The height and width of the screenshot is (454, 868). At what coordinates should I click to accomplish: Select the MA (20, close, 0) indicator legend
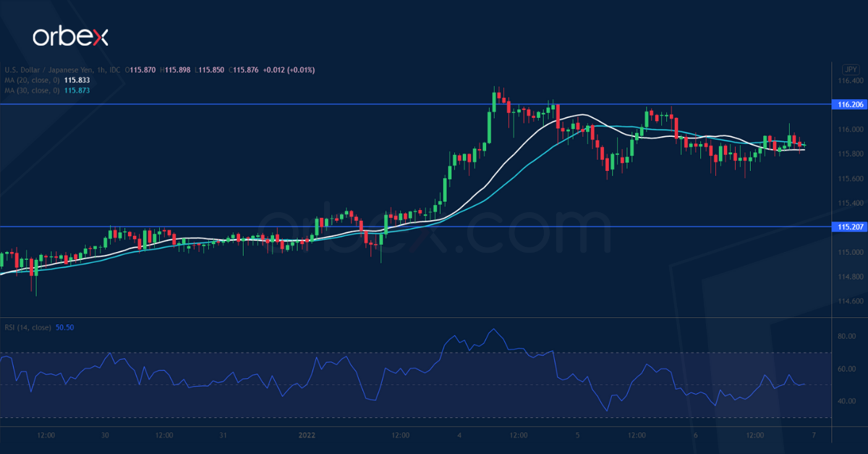[x=33, y=80]
